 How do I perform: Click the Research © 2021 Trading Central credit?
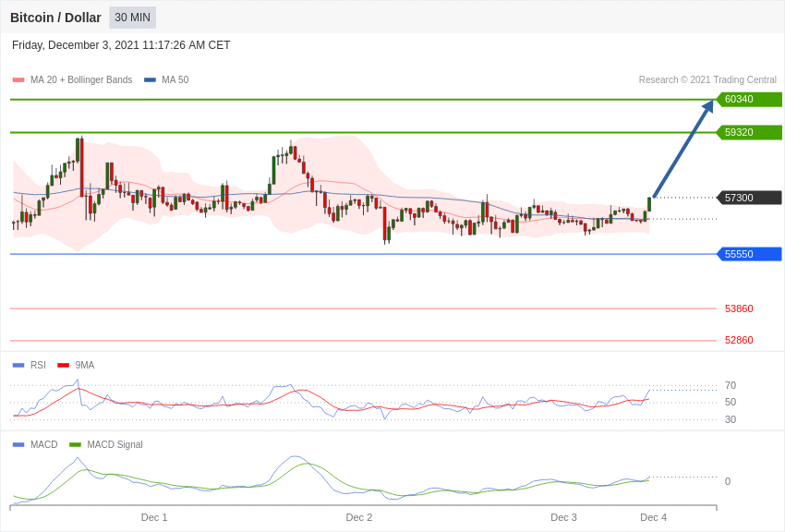(707, 80)
